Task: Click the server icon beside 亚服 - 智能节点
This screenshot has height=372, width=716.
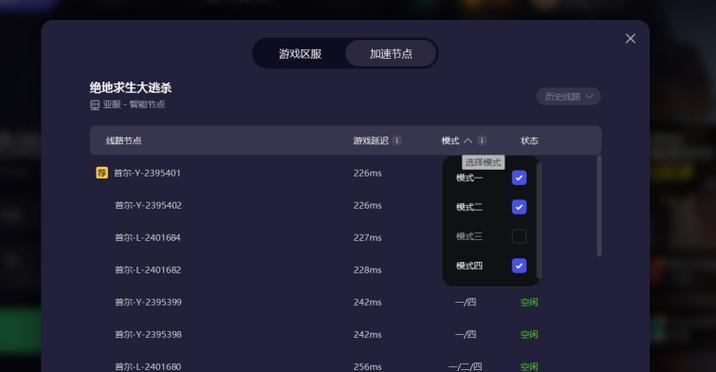Action: click(x=95, y=105)
